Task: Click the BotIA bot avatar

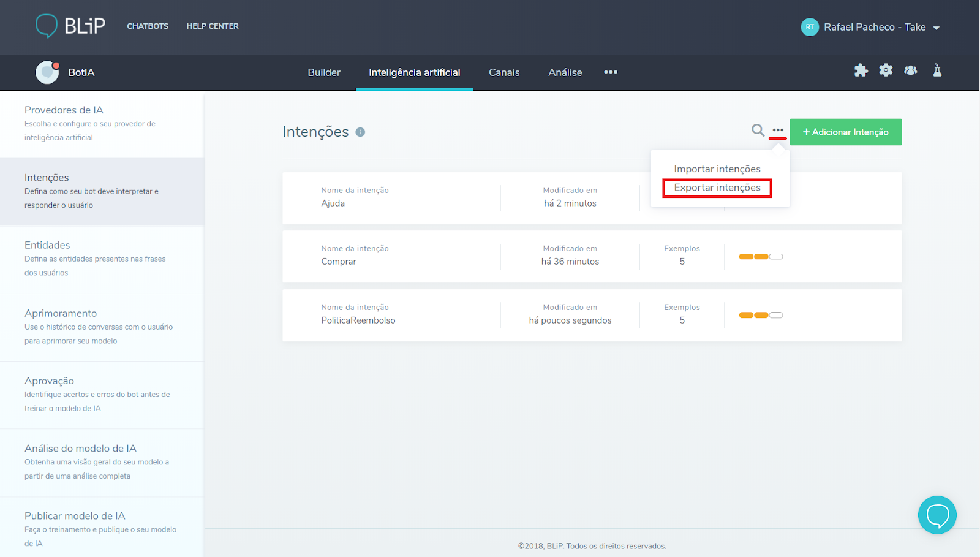Action: click(47, 72)
